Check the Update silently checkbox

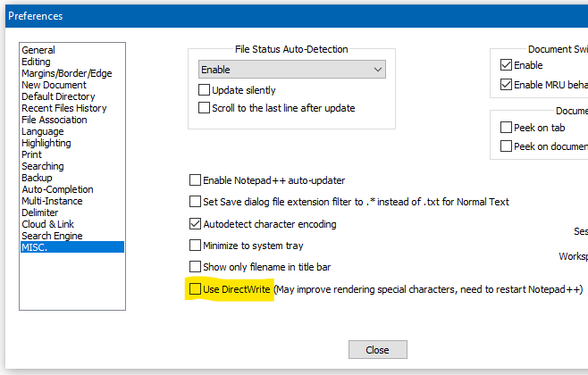pyautogui.click(x=204, y=90)
